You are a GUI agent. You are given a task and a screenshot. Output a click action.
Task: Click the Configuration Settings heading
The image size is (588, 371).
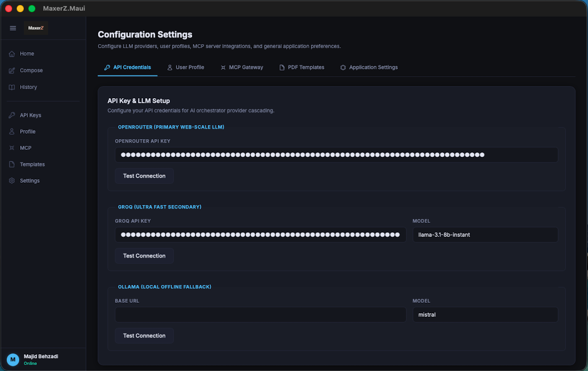[145, 34]
